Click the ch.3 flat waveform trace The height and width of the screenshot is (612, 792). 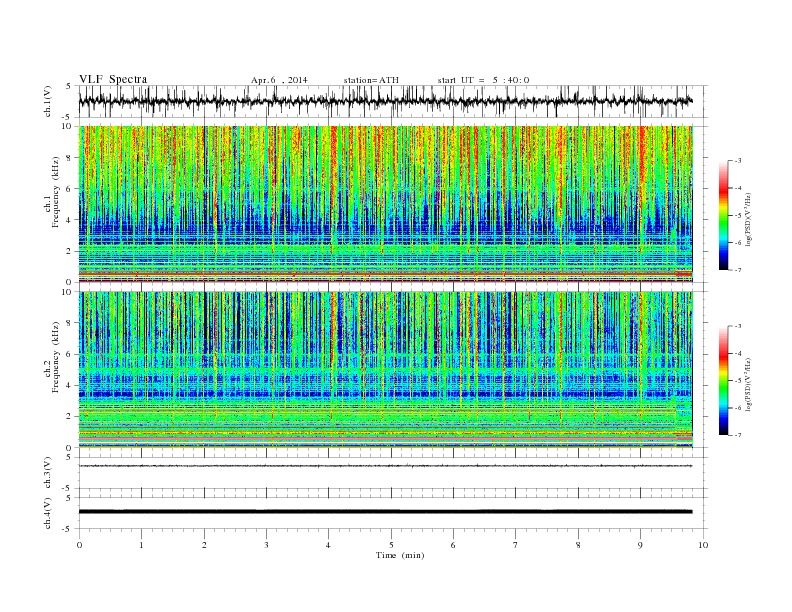click(385, 466)
